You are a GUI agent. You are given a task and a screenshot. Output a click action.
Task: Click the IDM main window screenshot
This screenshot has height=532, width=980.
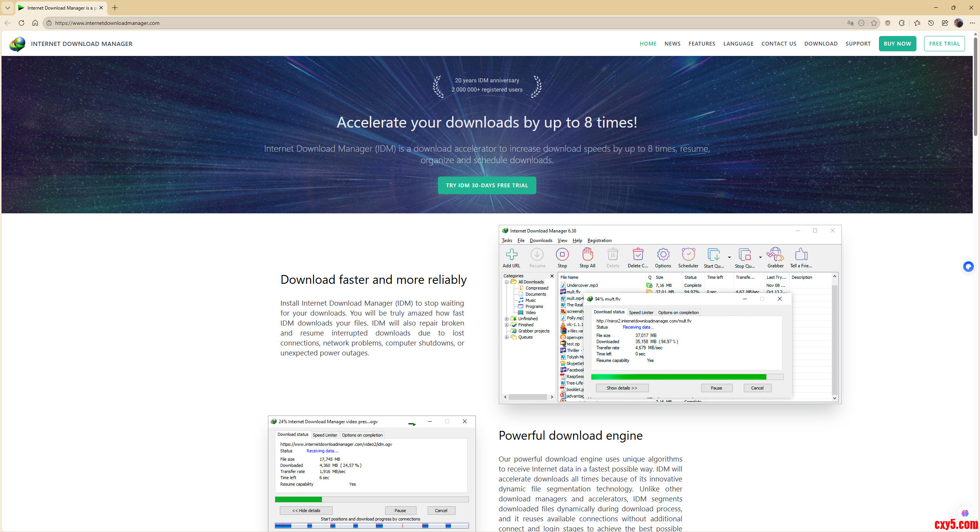[670, 314]
